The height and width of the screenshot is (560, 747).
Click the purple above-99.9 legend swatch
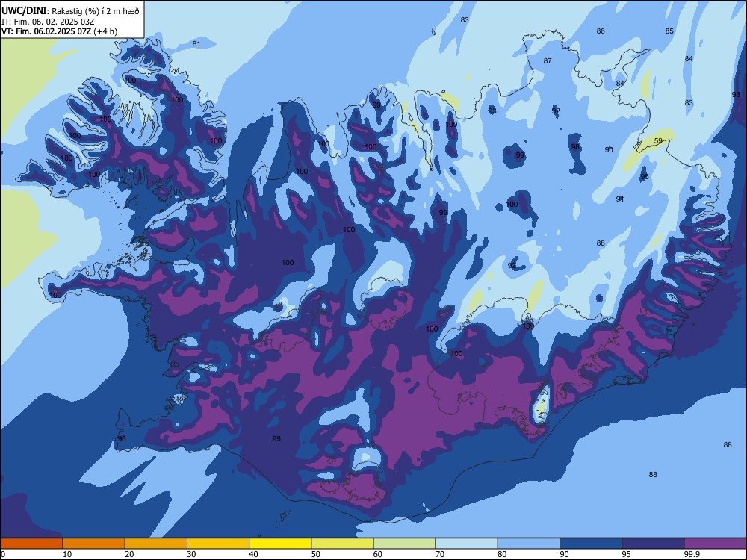715,544
